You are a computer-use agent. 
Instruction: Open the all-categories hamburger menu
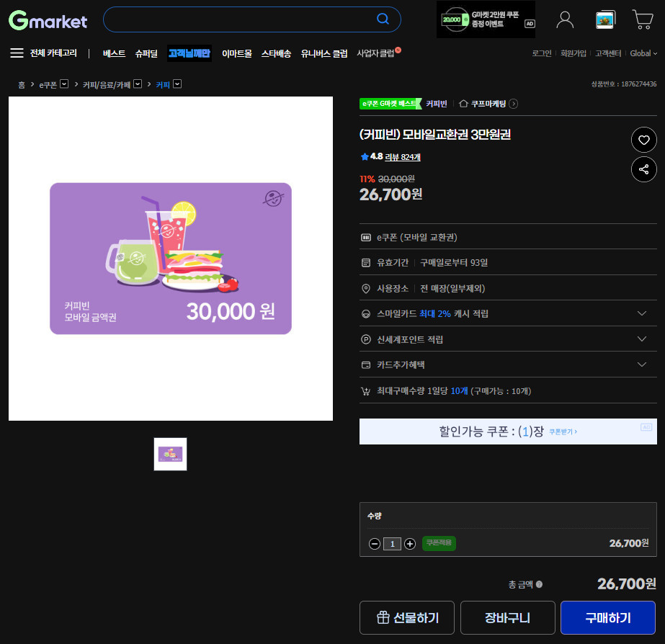[17, 53]
